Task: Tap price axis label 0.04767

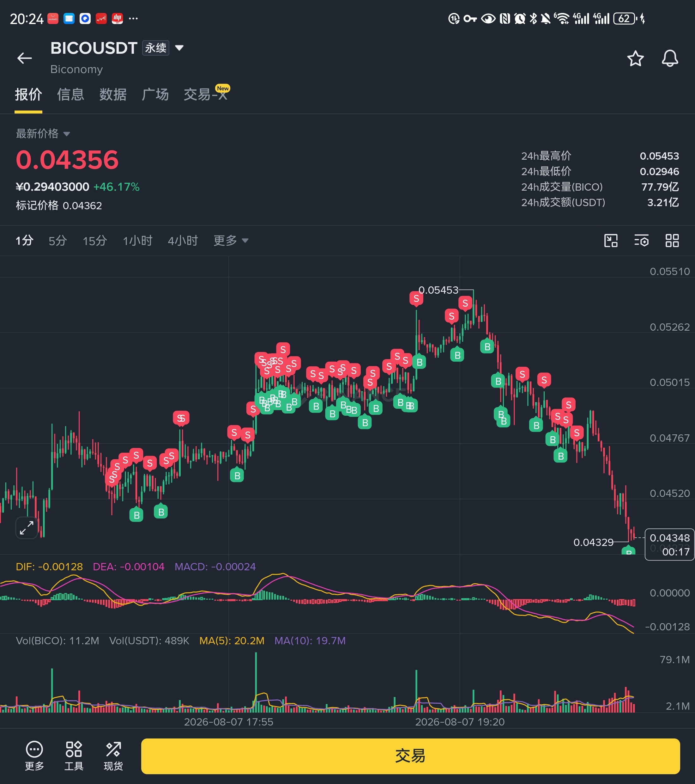Action: point(669,438)
